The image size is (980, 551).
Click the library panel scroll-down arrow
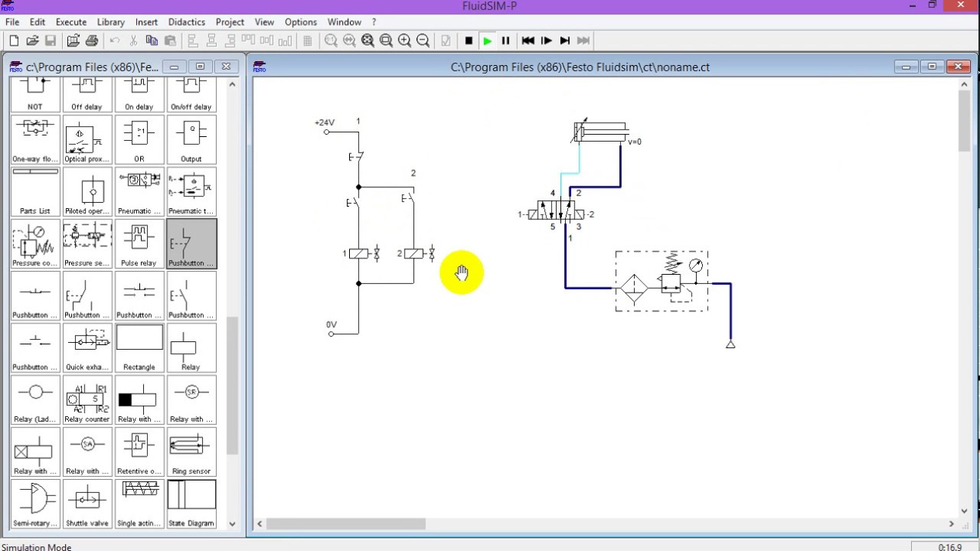pyautogui.click(x=232, y=523)
